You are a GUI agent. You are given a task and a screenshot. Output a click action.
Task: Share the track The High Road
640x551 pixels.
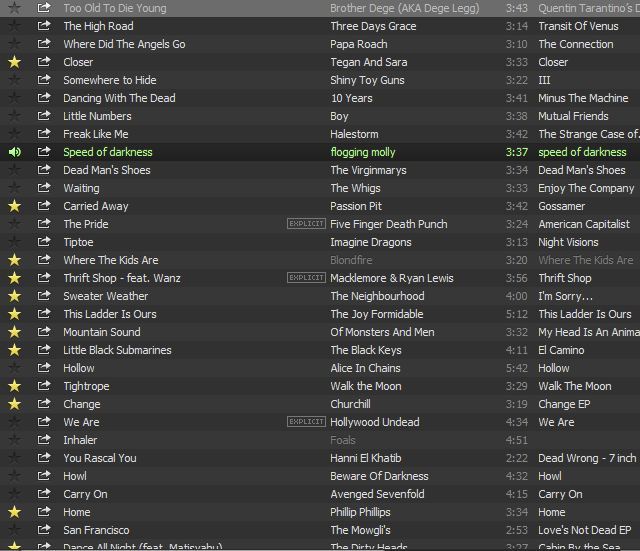[x=44, y=26]
